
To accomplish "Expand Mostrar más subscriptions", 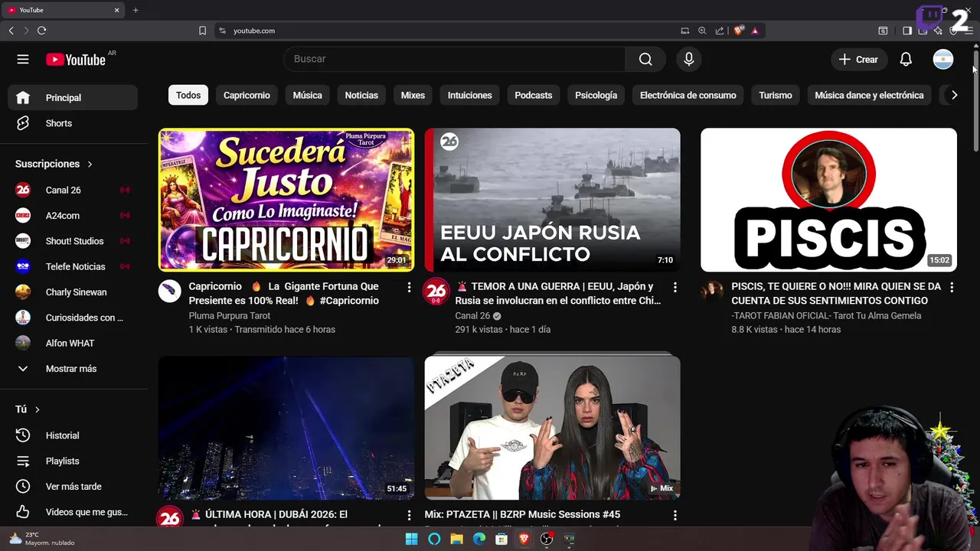I will (73, 369).
